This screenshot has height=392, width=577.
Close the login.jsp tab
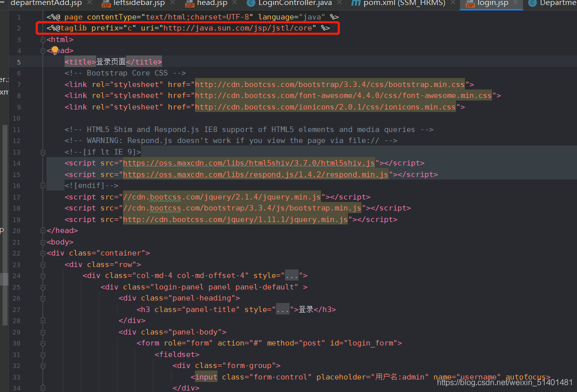pos(515,3)
